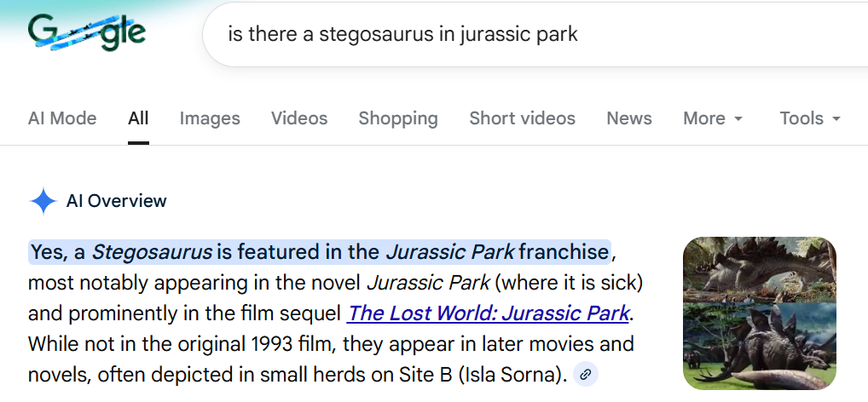
Task: Open the News tab
Action: point(629,118)
